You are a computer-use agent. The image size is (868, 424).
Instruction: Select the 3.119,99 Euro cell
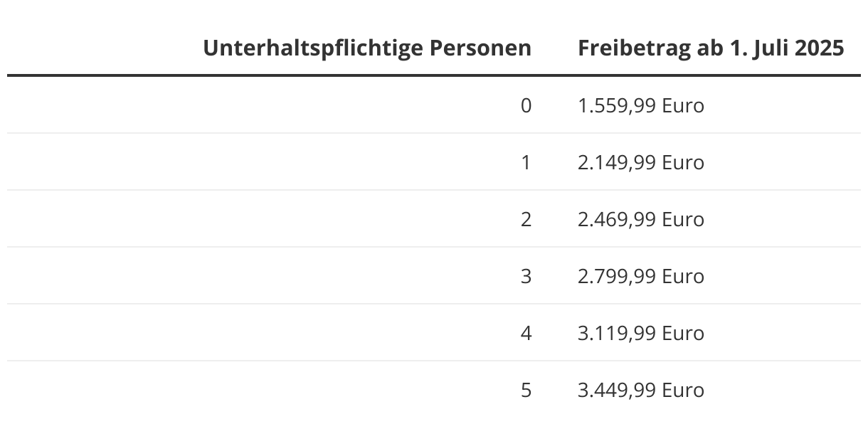point(641,334)
